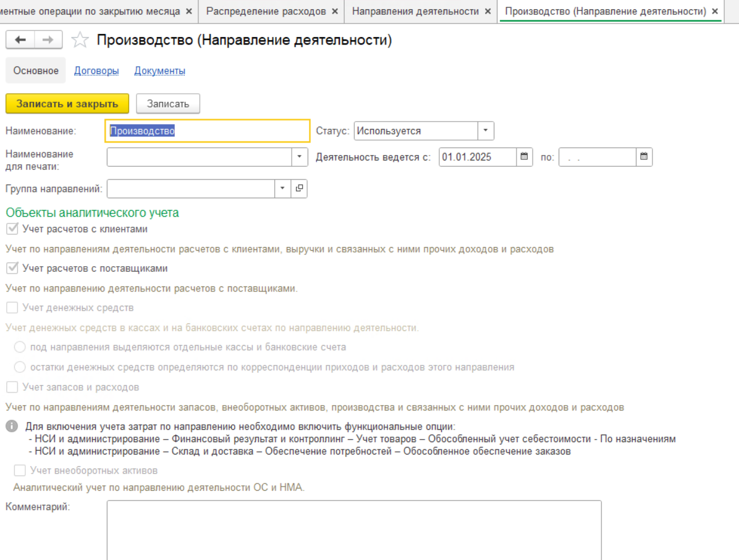Click the forward navigation arrow
The width and height of the screenshot is (739, 560).
pos(48,40)
